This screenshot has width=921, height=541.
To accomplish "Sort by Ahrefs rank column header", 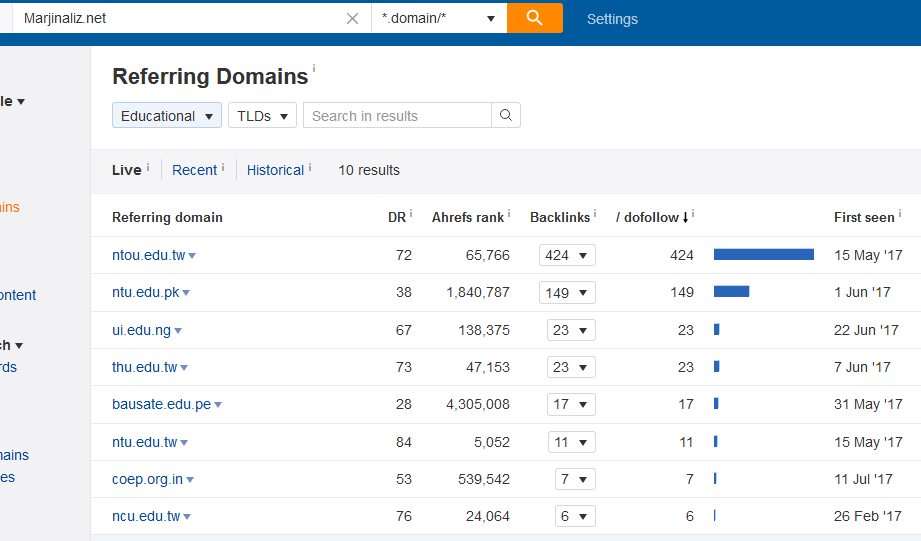I will 468,217.
